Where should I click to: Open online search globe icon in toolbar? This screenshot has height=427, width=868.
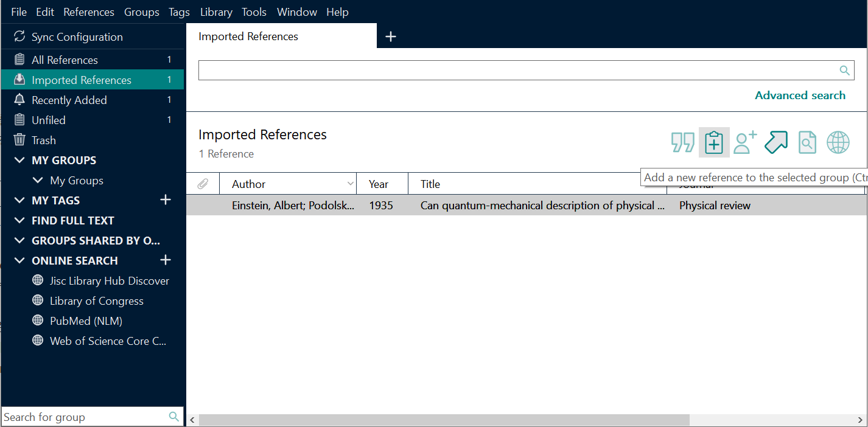point(838,142)
